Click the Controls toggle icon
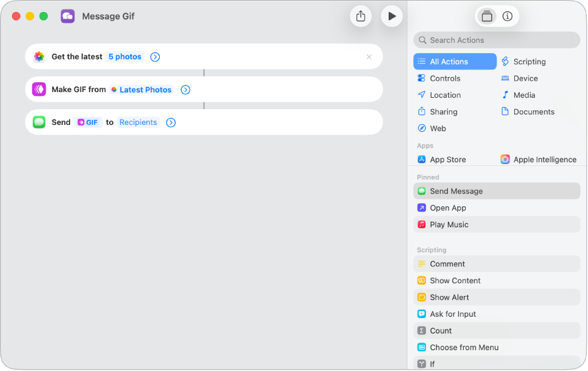Viewport: 588px width, 371px height. (421, 78)
